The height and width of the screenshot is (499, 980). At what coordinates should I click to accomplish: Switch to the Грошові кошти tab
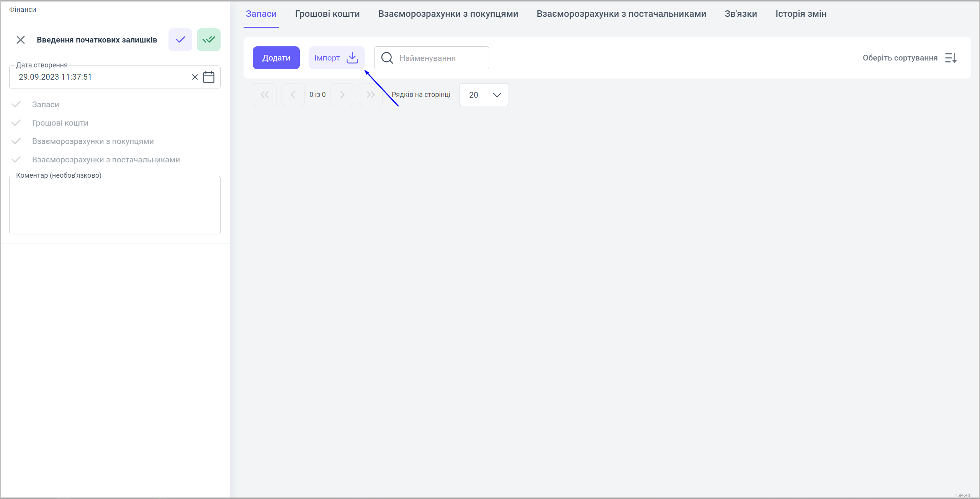click(327, 14)
